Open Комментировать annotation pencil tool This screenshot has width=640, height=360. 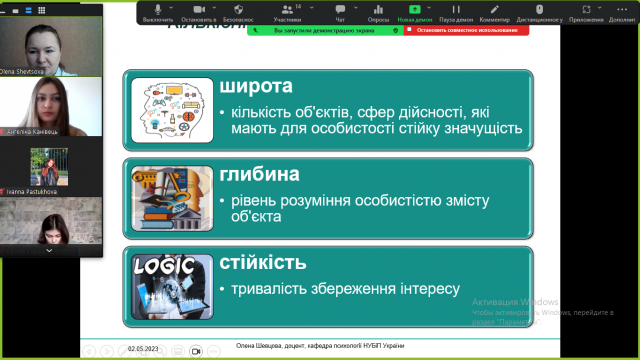pyautogui.click(x=495, y=13)
